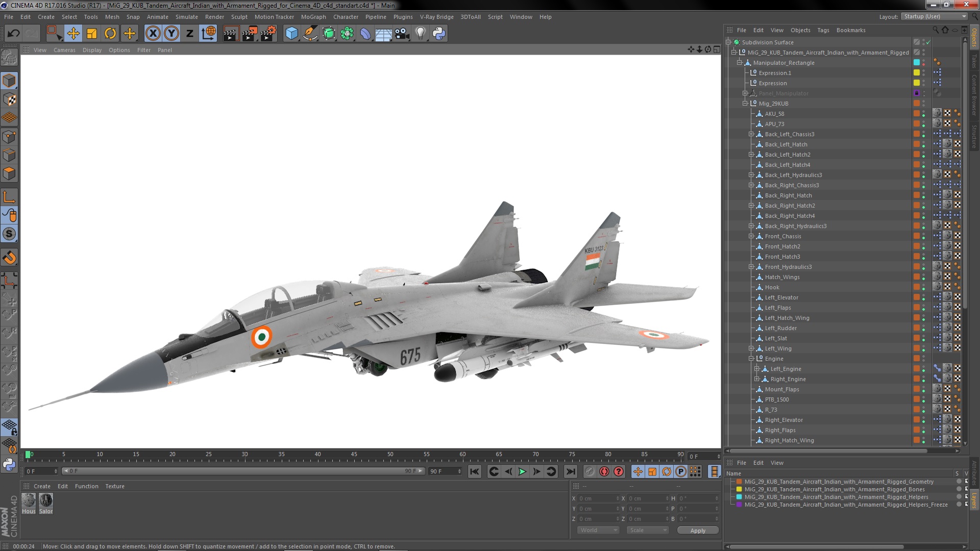Viewport: 980px width, 551px height.
Task: Click cyan layer swatch of Manipulator_Rectangle
Action: (917, 63)
